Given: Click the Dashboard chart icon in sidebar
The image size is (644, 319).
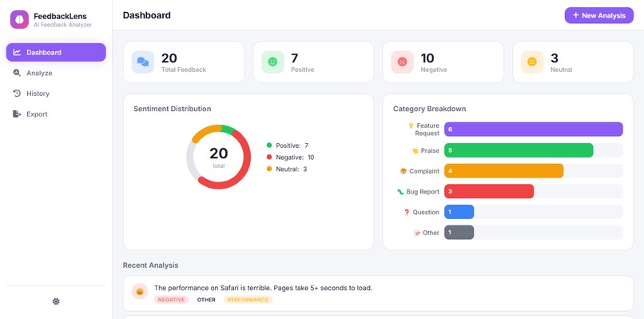Looking at the screenshot, I should [17, 52].
